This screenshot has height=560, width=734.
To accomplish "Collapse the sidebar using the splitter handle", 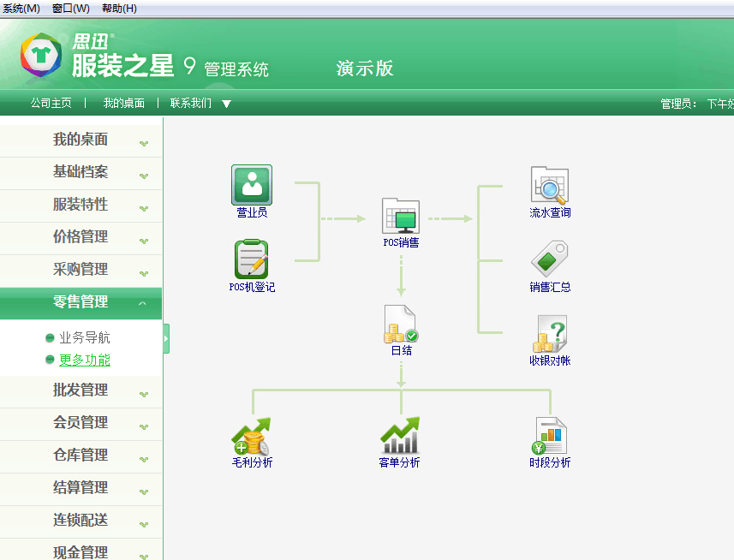I will 165,338.
